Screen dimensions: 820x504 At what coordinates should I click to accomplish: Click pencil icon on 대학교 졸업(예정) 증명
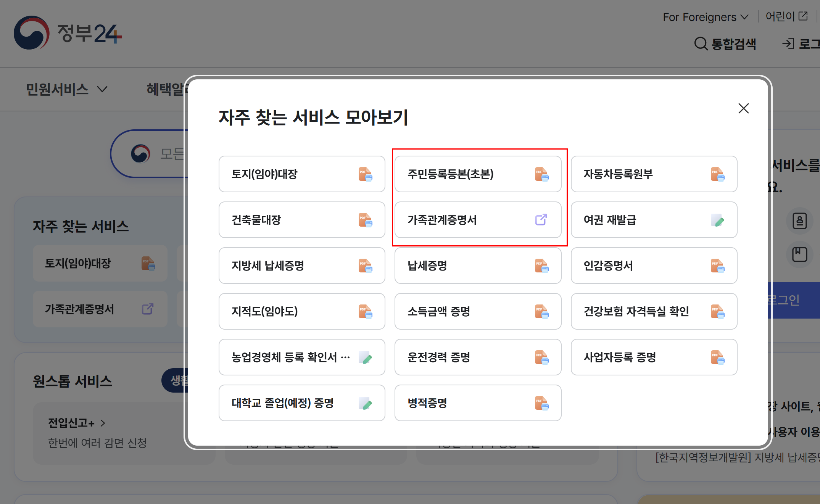365,403
